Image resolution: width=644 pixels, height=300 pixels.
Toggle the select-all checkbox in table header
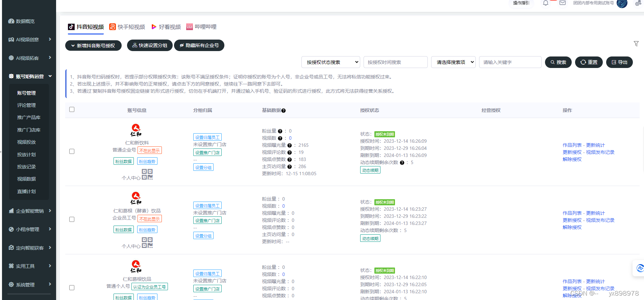72,109
